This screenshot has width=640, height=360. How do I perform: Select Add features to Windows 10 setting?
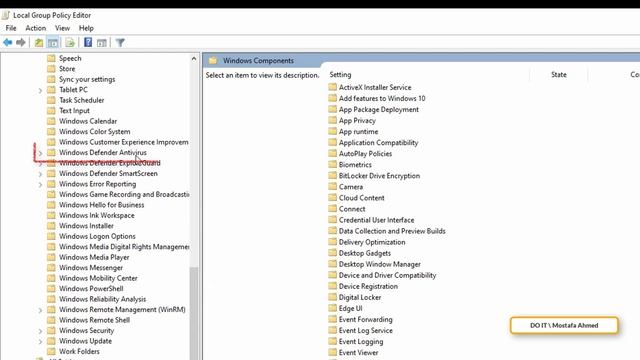pos(382,98)
